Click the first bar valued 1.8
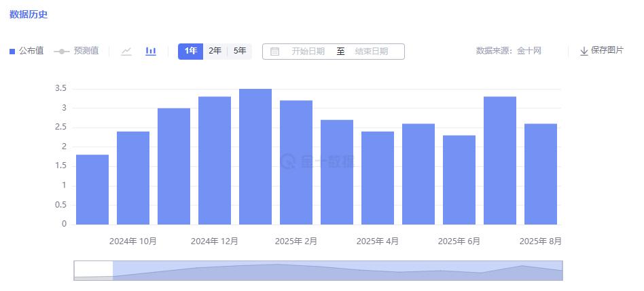The width and height of the screenshot is (644, 291). click(x=92, y=189)
